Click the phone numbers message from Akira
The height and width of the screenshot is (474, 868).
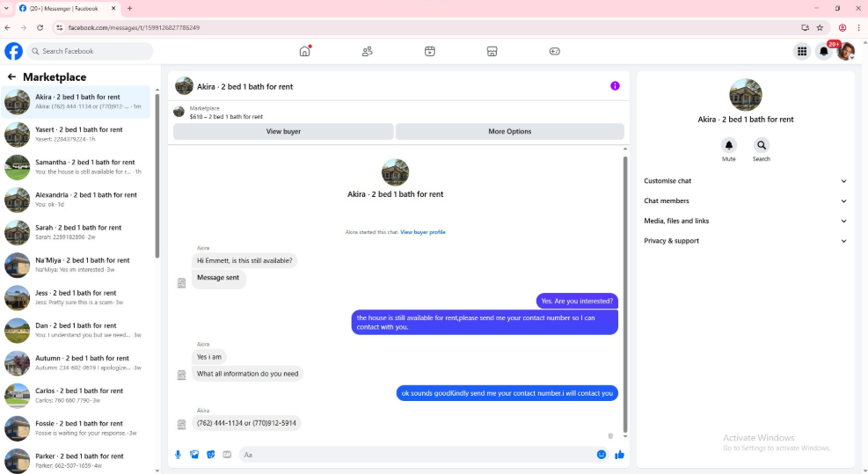[x=246, y=423]
